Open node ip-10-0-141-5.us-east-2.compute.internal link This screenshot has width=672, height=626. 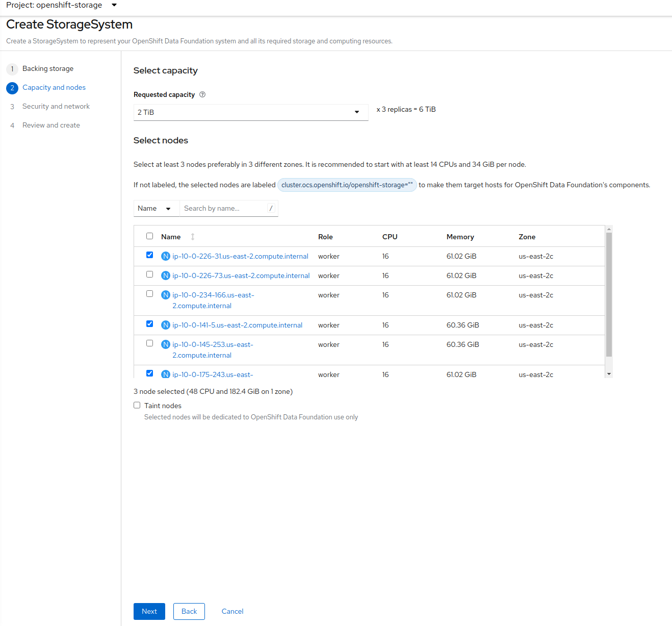[237, 325]
